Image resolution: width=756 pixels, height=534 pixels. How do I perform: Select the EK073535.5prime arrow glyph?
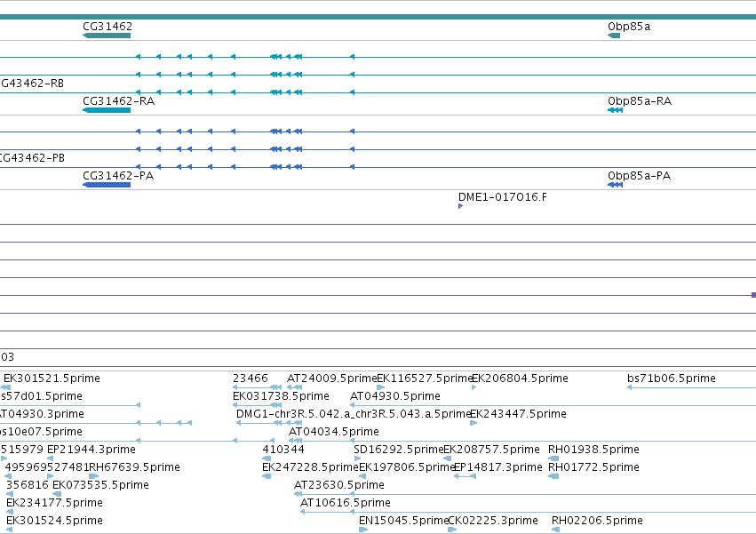tap(57, 494)
